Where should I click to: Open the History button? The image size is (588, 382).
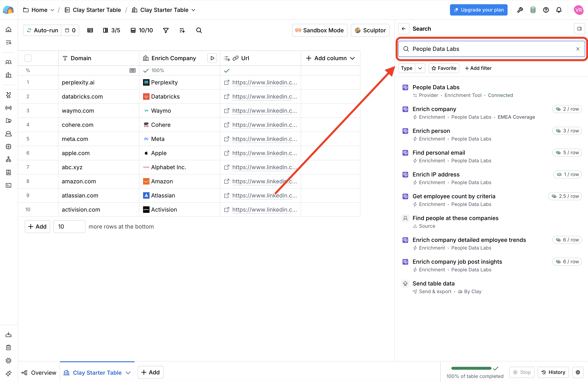pyautogui.click(x=553, y=372)
